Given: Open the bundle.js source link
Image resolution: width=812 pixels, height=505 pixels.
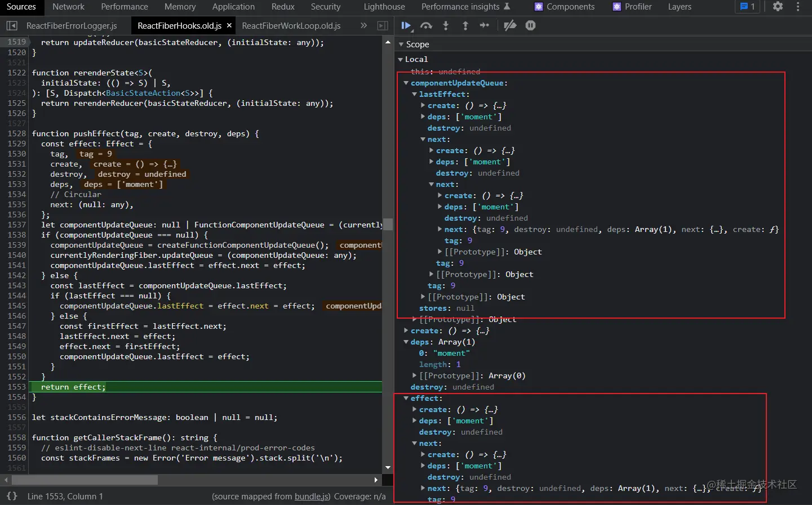Looking at the screenshot, I should (312, 497).
